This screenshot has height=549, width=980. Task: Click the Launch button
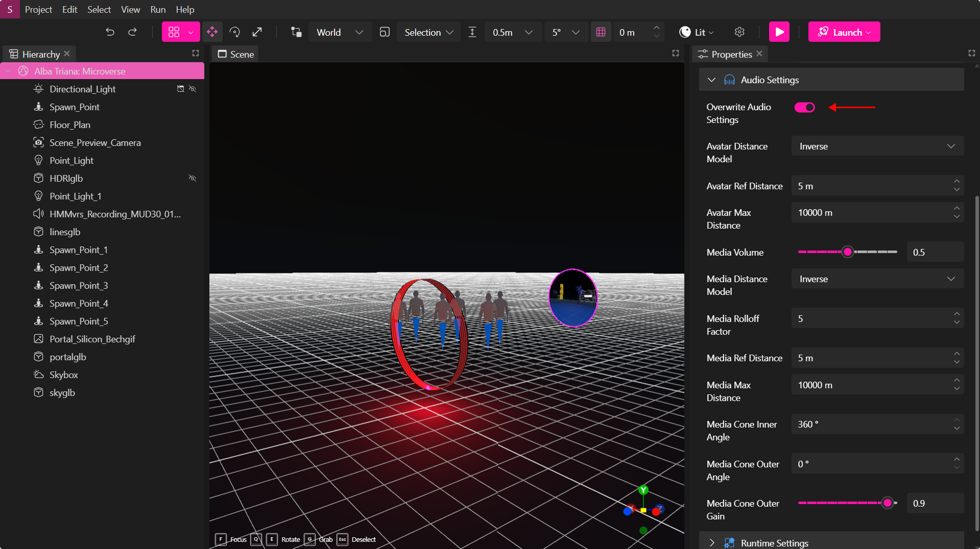[843, 31]
